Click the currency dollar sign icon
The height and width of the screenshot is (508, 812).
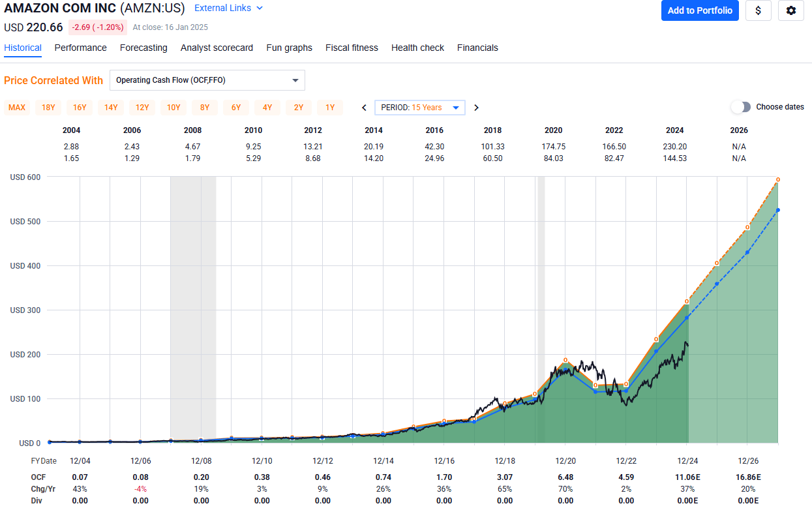tap(758, 10)
